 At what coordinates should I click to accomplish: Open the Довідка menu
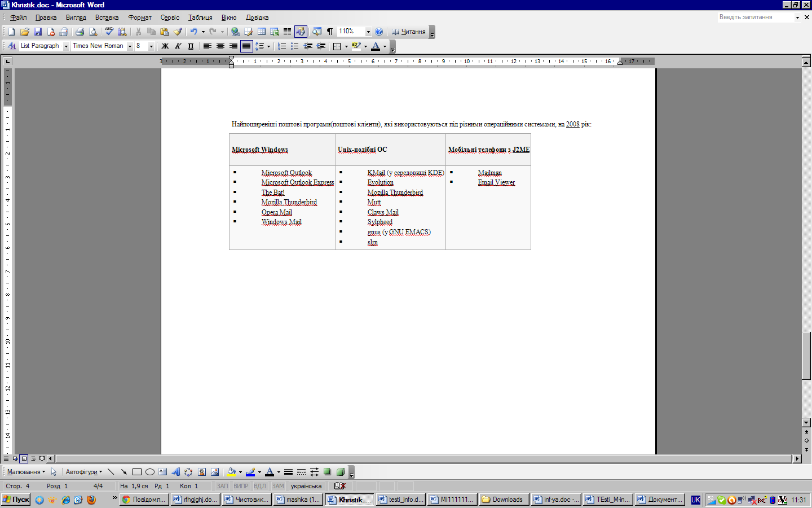tap(257, 17)
